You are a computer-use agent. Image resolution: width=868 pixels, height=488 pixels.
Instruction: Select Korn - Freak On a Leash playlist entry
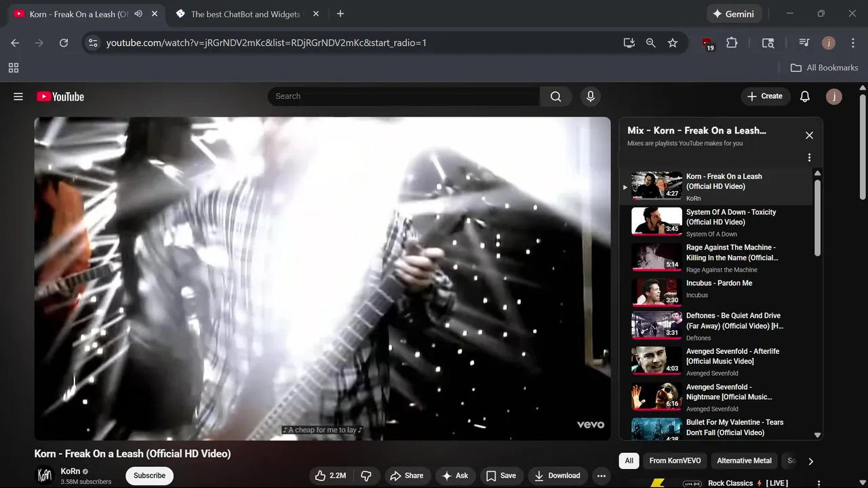click(x=715, y=186)
